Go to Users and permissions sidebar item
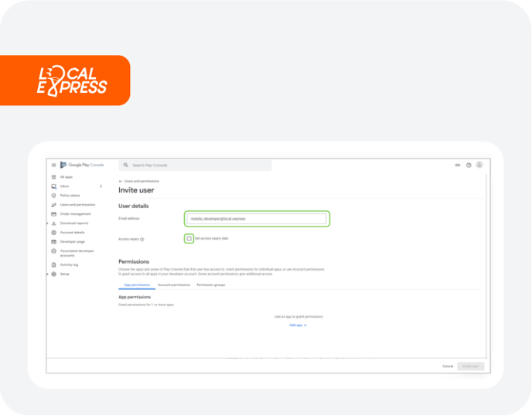532x416 pixels. (x=77, y=205)
